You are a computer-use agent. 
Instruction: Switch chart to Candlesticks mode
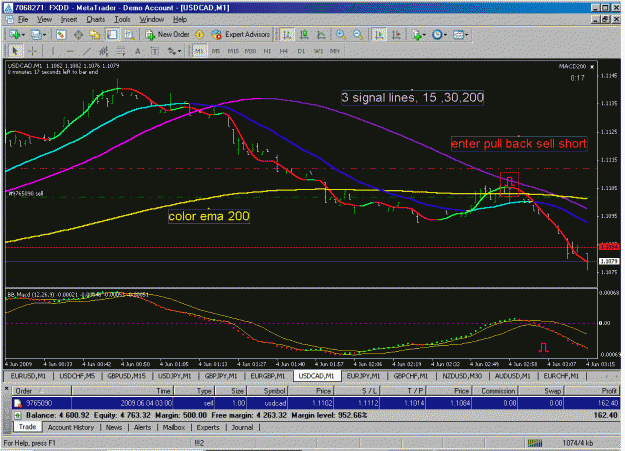click(304, 35)
